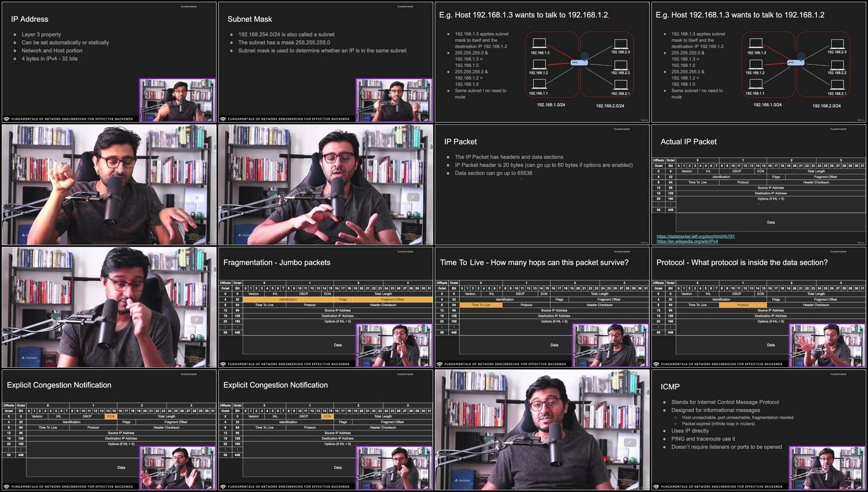This screenshot has height=492, width=868.
Task: Select highlighted orange Protocol header cell
Action: click(x=743, y=305)
